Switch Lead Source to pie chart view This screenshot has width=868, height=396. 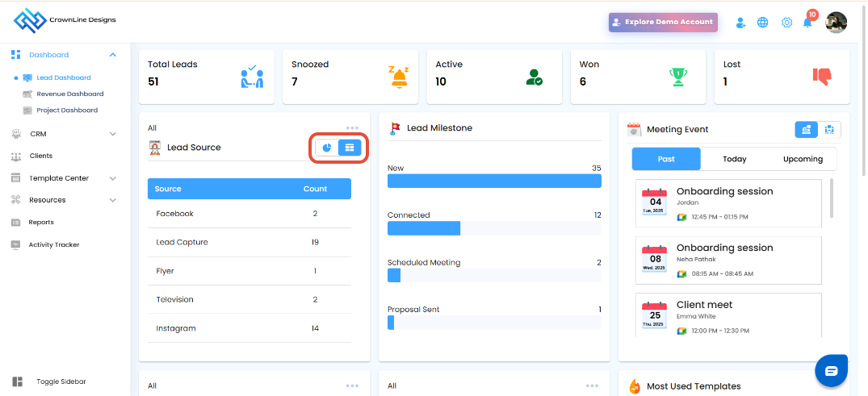pyautogui.click(x=327, y=148)
